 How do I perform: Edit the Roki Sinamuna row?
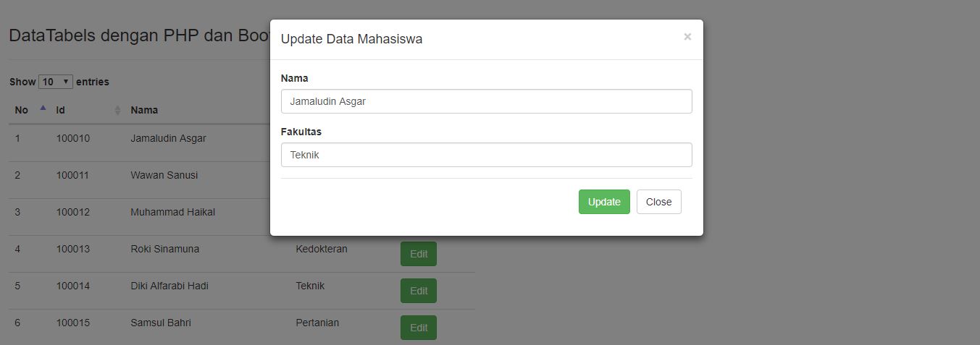[x=418, y=254]
